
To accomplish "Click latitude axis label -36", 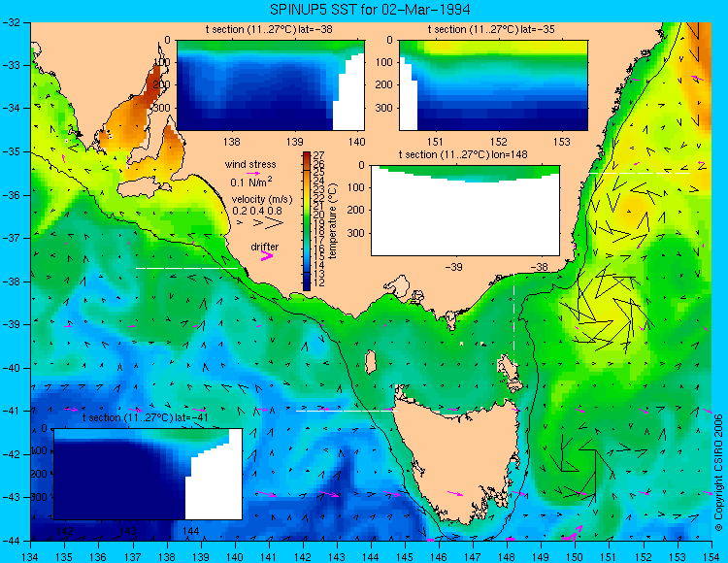I will coord(11,195).
